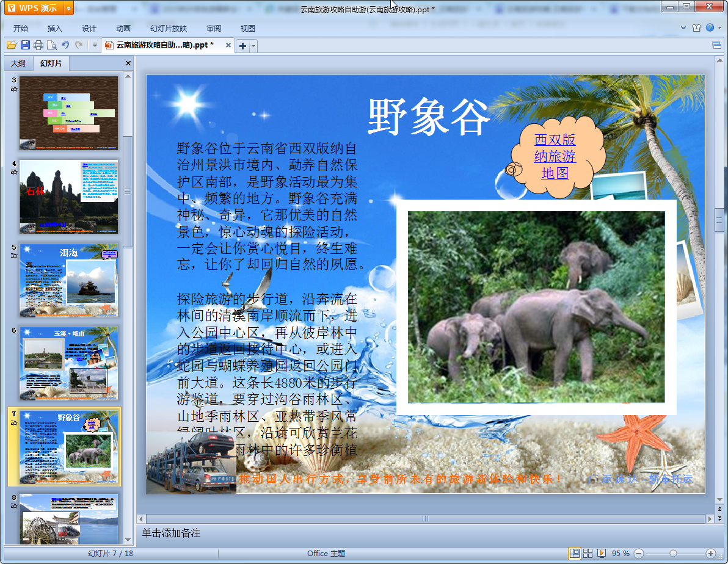Image resolution: width=728 pixels, height=564 pixels.
Task: Open the WPS 演示 application menu button
Action: [x=34, y=8]
